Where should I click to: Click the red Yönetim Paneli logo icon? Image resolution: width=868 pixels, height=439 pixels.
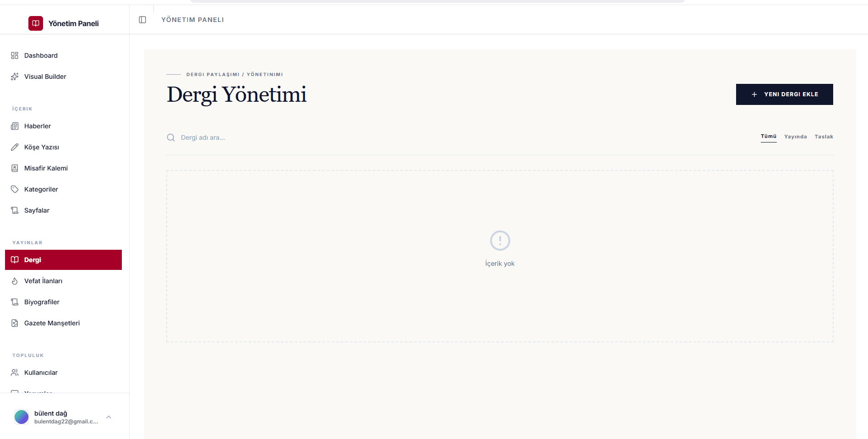coord(36,23)
